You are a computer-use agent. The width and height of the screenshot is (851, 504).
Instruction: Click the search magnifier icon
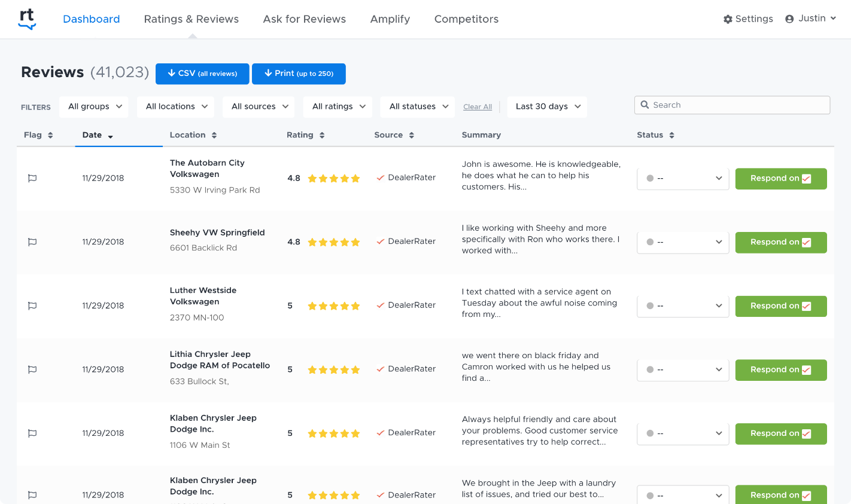(645, 105)
